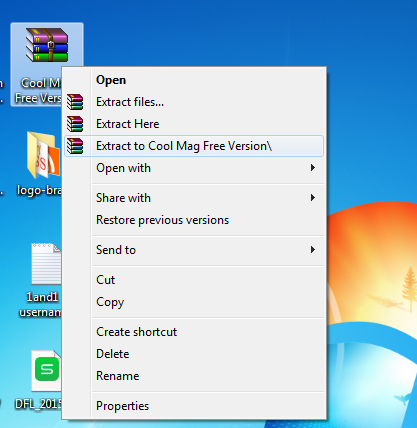Choose Extract files... from the context menu

(x=193, y=102)
